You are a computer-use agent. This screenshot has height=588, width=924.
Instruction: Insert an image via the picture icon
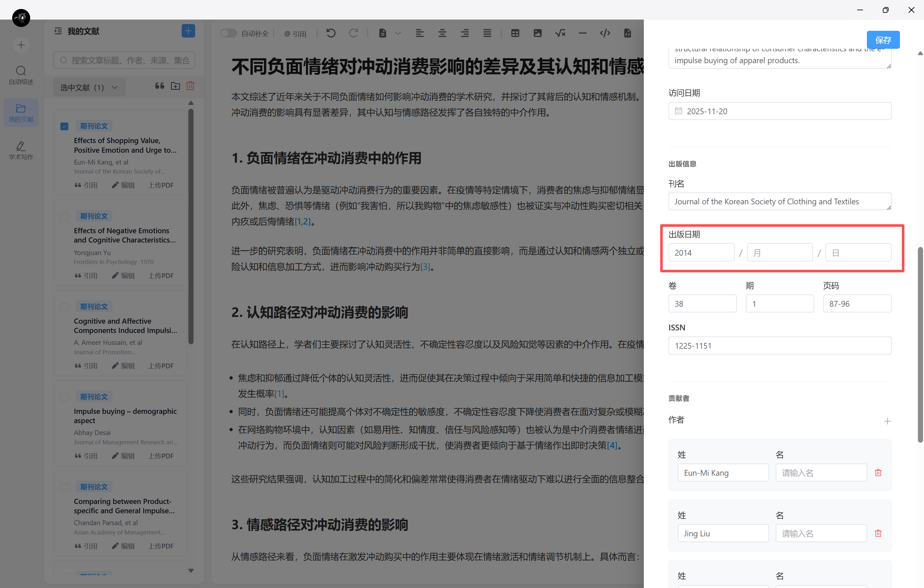[x=537, y=33]
